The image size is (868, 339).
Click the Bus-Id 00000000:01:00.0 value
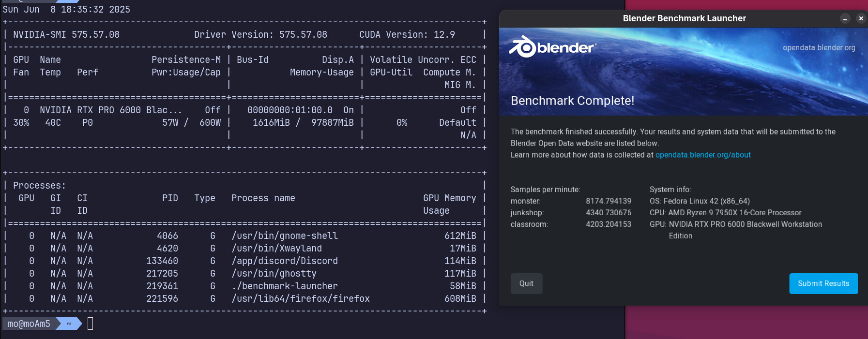pyautogui.click(x=290, y=110)
